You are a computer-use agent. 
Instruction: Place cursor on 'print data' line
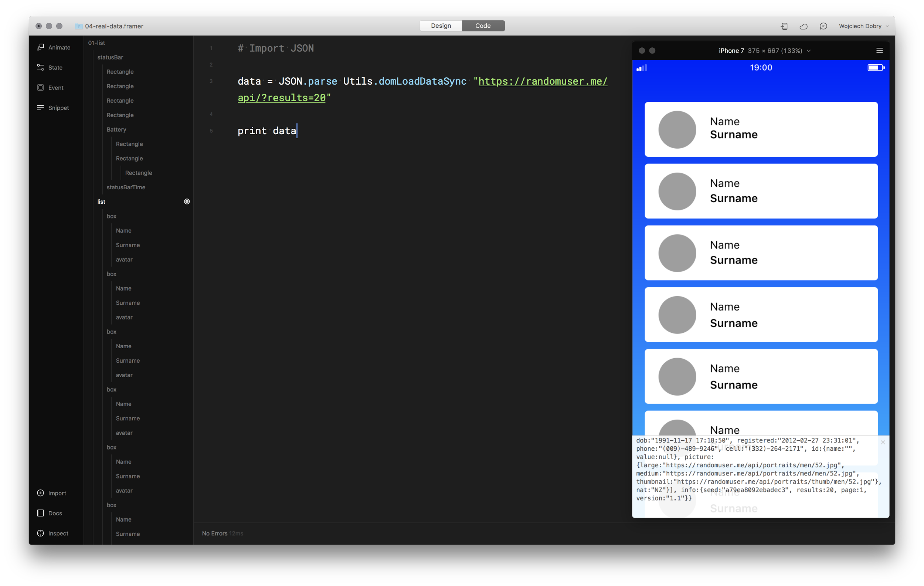pos(267,131)
